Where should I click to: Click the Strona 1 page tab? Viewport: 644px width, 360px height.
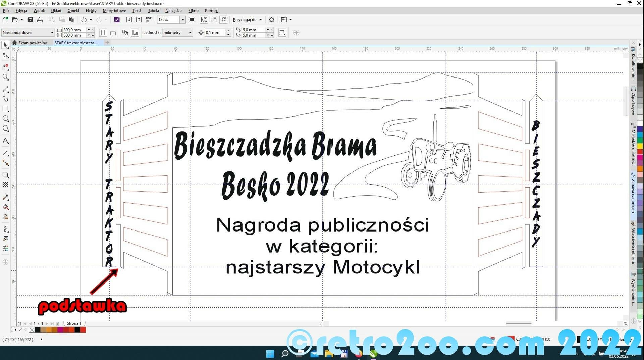74,323
